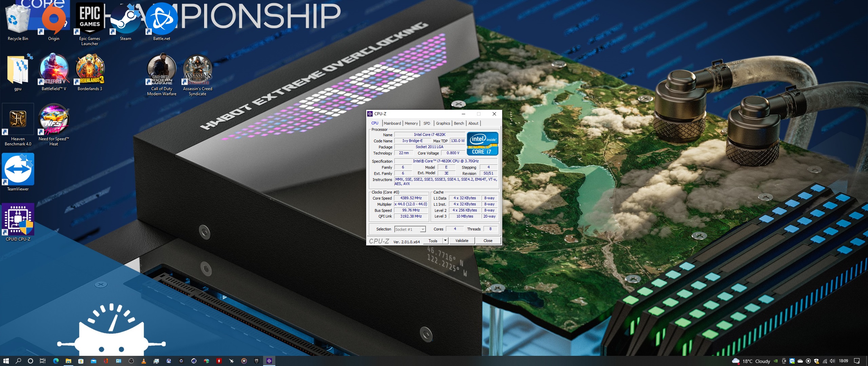
Task: Switch to the Bench tab
Action: [x=459, y=123]
